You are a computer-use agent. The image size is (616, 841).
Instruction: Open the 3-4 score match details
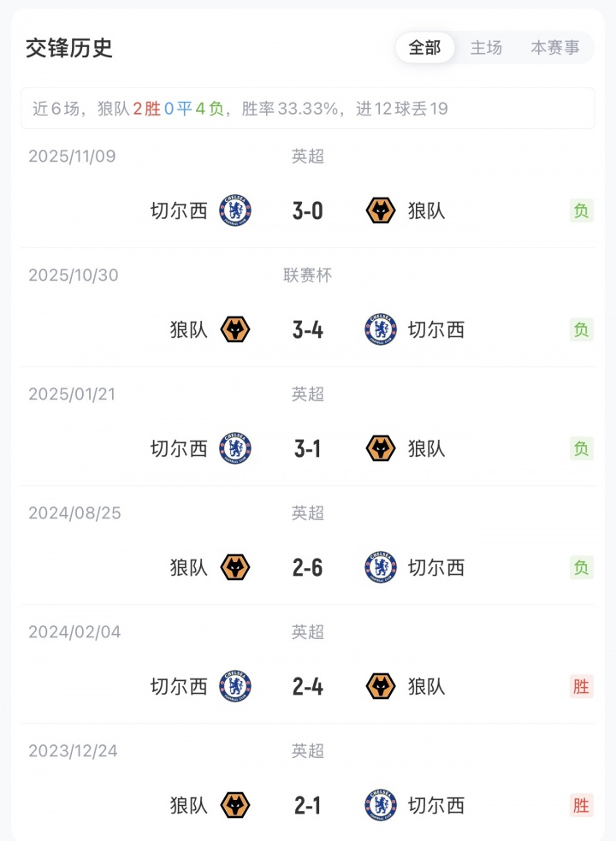308,329
